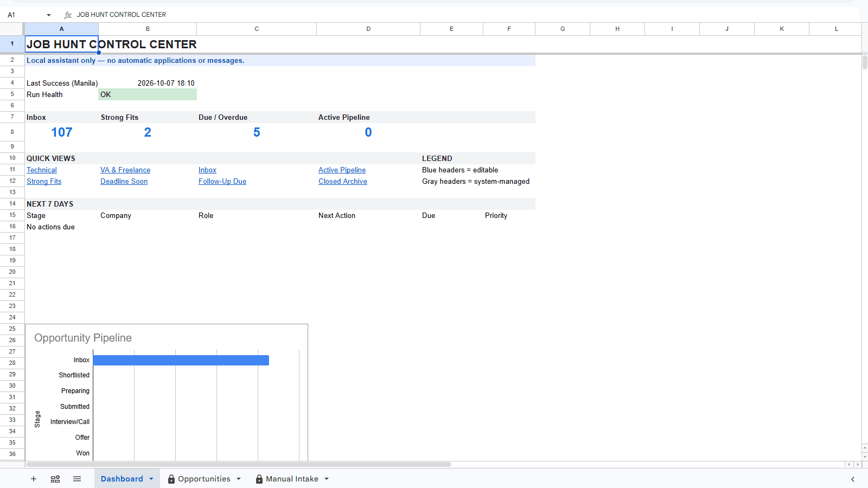
Task: Open the sheet tools grid icon
Action: pyautogui.click(x=55, y=479)
